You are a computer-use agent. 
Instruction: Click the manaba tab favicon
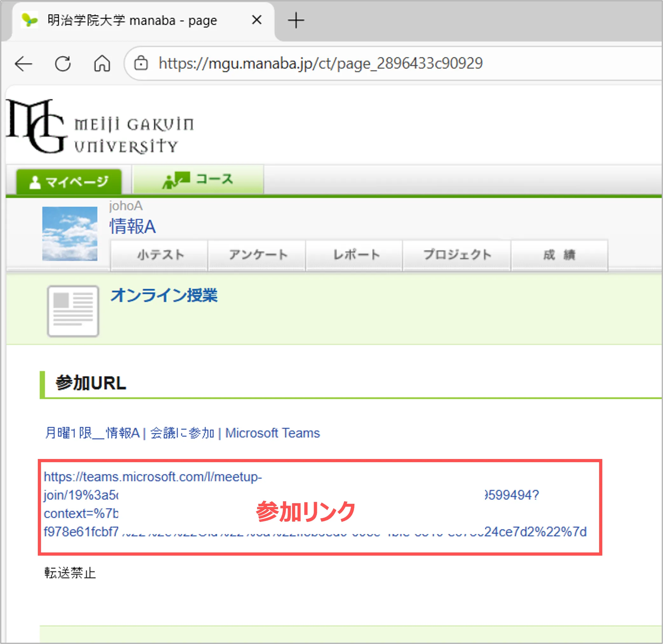tap(30, 20)
